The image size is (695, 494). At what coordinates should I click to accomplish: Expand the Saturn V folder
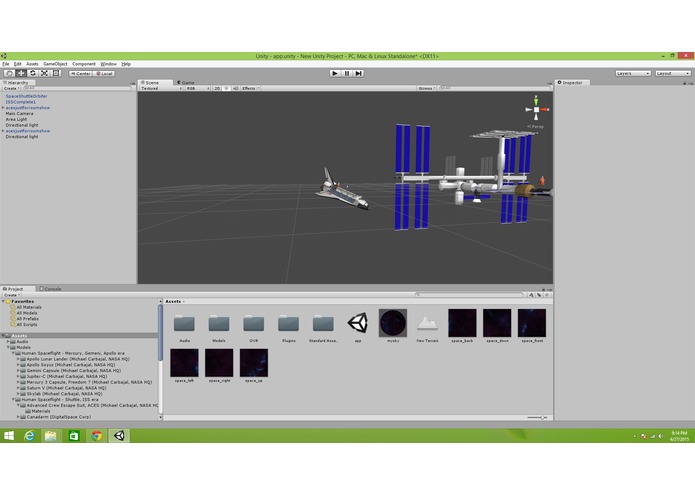[x=18, y=388]
